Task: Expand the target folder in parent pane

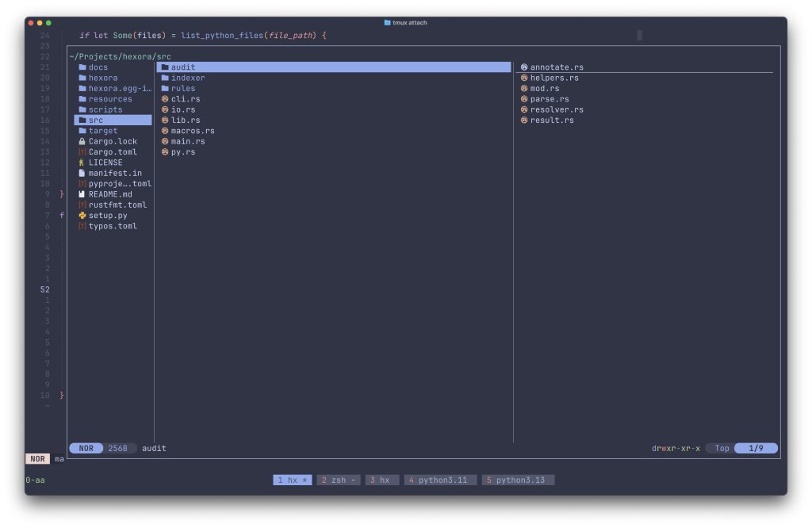Action: (x=102, y=131)
